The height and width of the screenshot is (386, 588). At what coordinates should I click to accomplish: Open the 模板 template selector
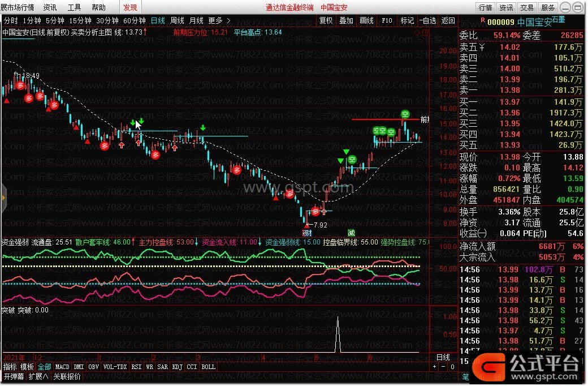click(x=27, y=367)
